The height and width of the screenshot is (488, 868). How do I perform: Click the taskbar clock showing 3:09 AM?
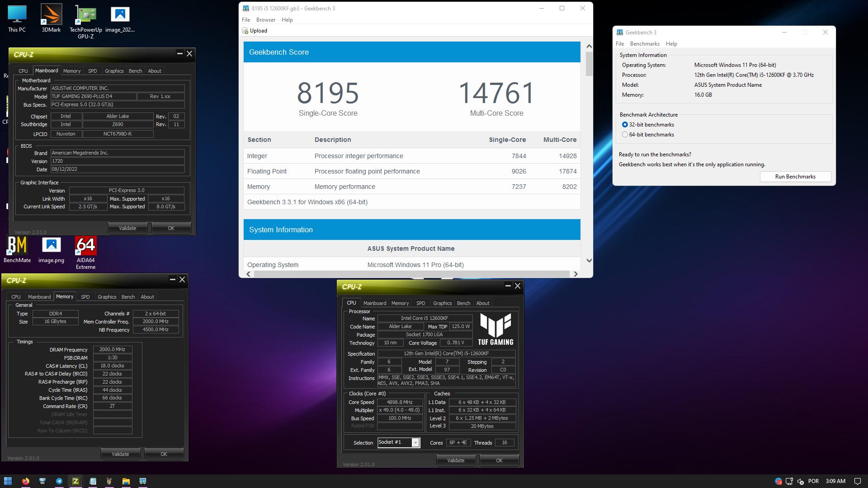[x=835, y=481]
